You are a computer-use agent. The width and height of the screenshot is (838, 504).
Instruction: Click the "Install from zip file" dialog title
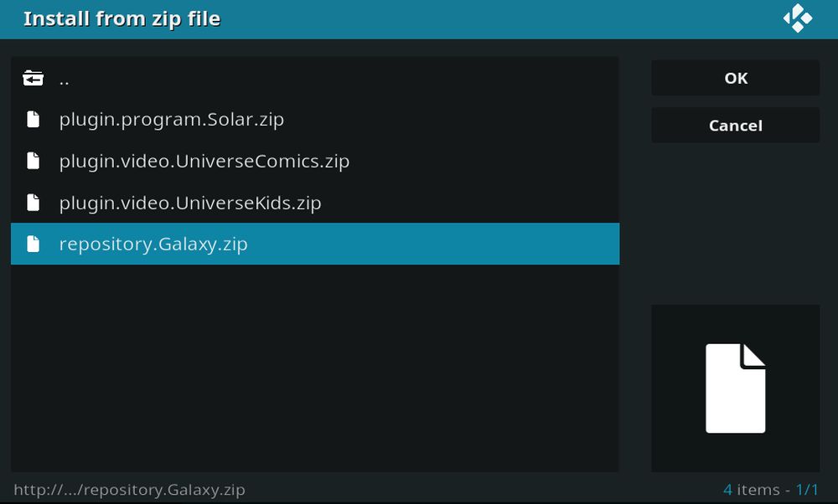click(x=122, y=18)
